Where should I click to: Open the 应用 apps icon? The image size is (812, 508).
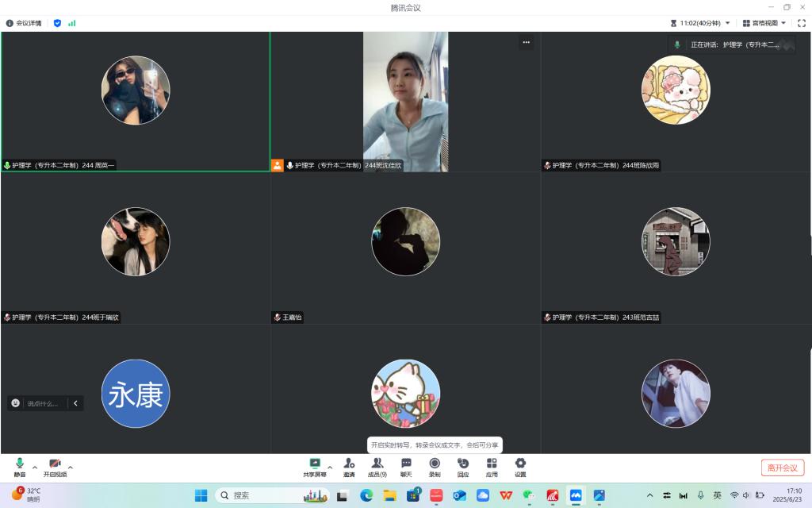pyautogui.click(x=492, y=466)
